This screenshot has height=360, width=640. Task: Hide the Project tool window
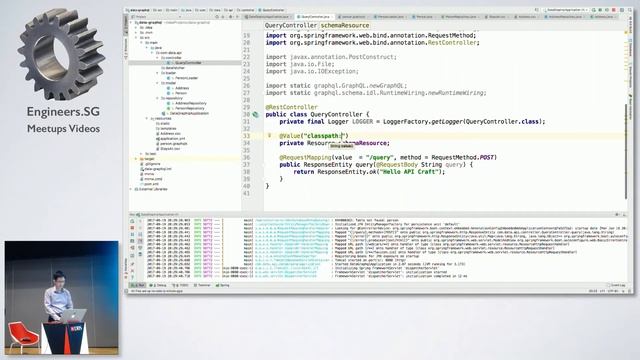[x=237, y=17]
